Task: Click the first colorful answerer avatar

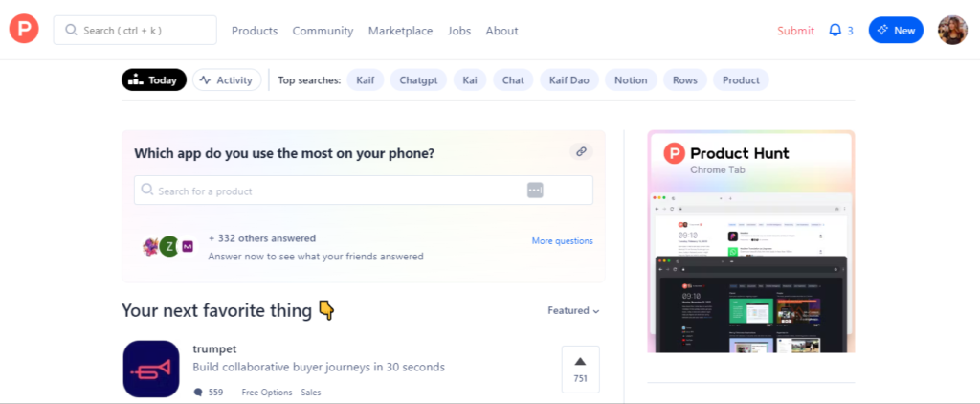Action: point(151,246)
